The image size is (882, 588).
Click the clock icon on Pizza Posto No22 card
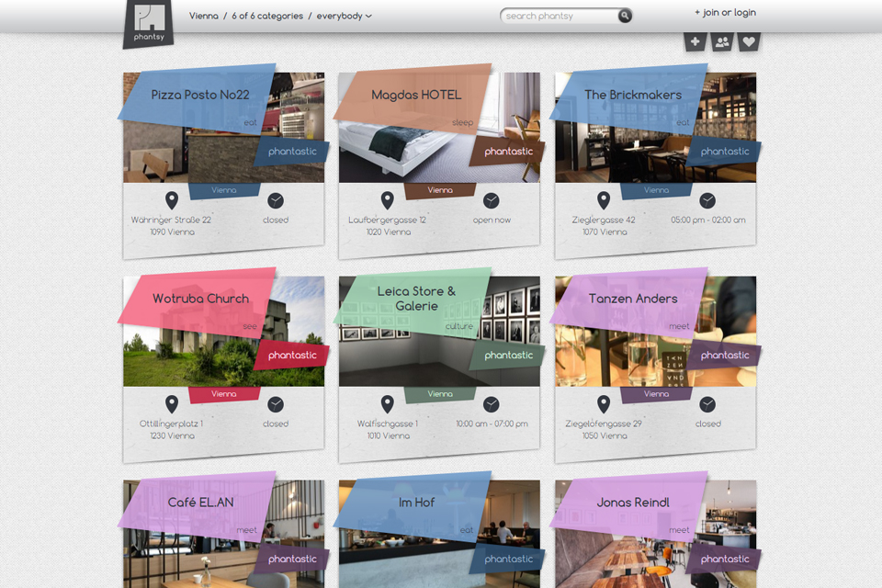[x=276, y=201]
